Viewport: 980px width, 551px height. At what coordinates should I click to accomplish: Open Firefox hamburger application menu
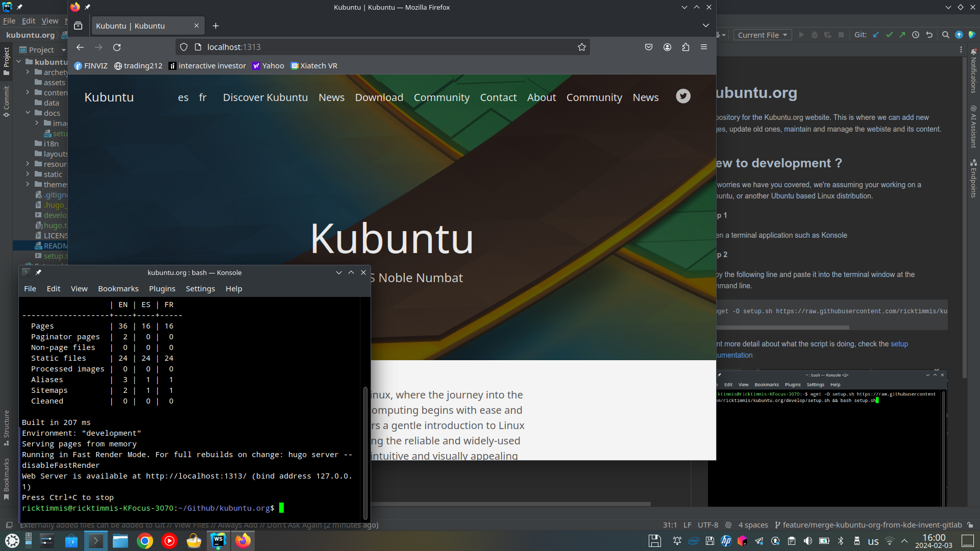coord(704,47)
